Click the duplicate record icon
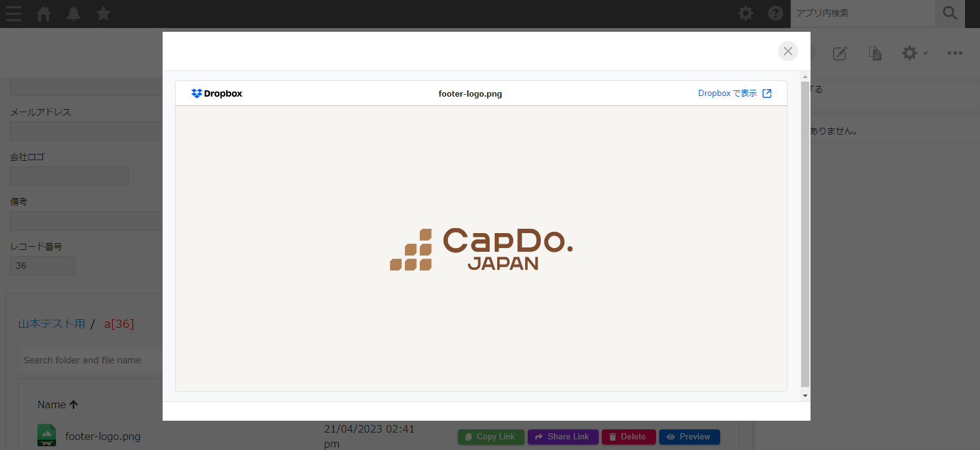This screenshot has width=980, height=450. click(875, 54)
